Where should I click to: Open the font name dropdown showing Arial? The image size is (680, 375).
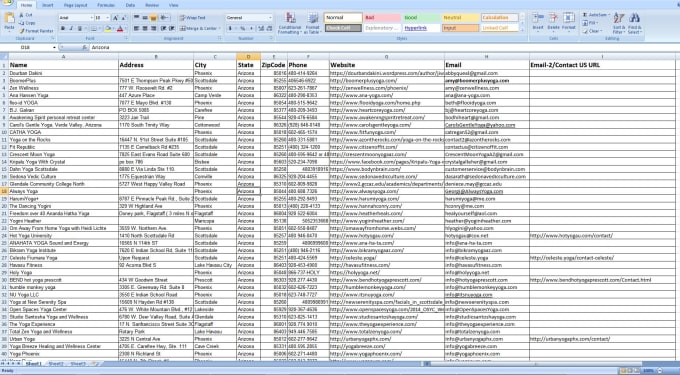coord(92,18)
